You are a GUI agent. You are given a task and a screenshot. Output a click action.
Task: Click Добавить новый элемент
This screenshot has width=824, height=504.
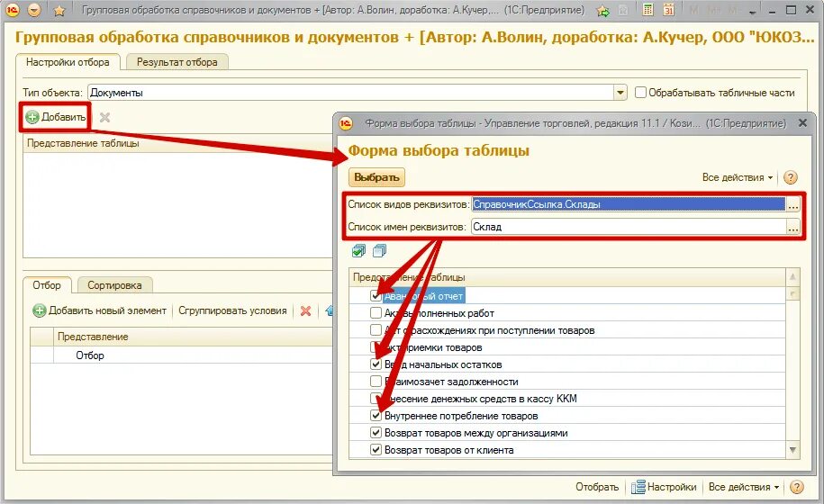pos(100,310)
